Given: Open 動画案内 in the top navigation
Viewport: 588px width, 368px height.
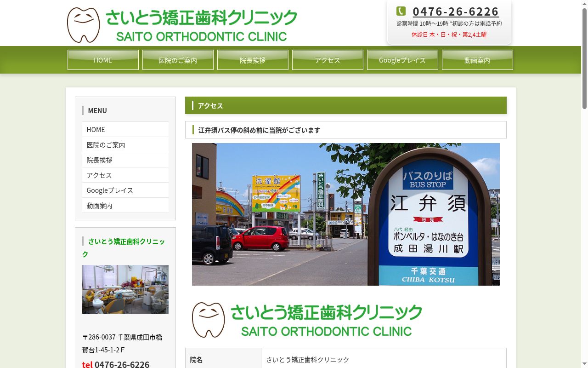Looking at the screenshot, I should (x=477, y=60).
